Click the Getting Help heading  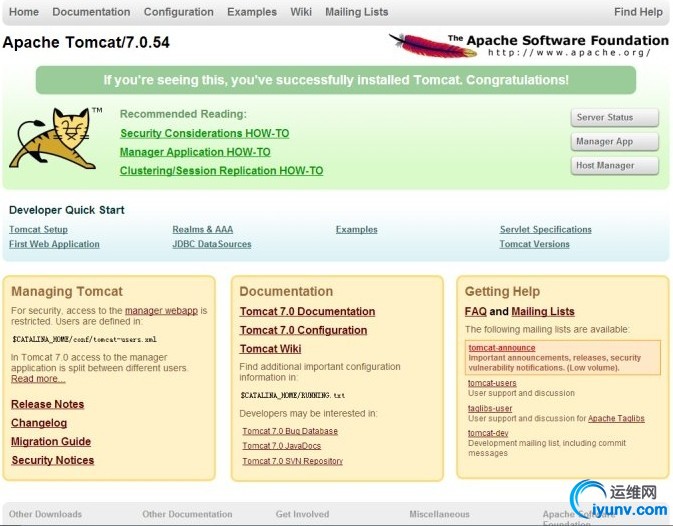[x=502, y=291]
